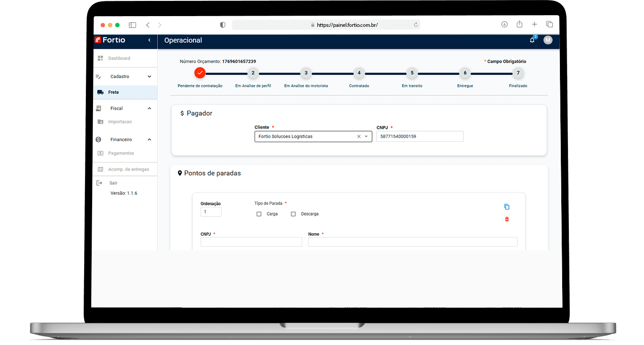Check the Carga checkbox
This screenshot has width=644, height=345.
[259, 214]
